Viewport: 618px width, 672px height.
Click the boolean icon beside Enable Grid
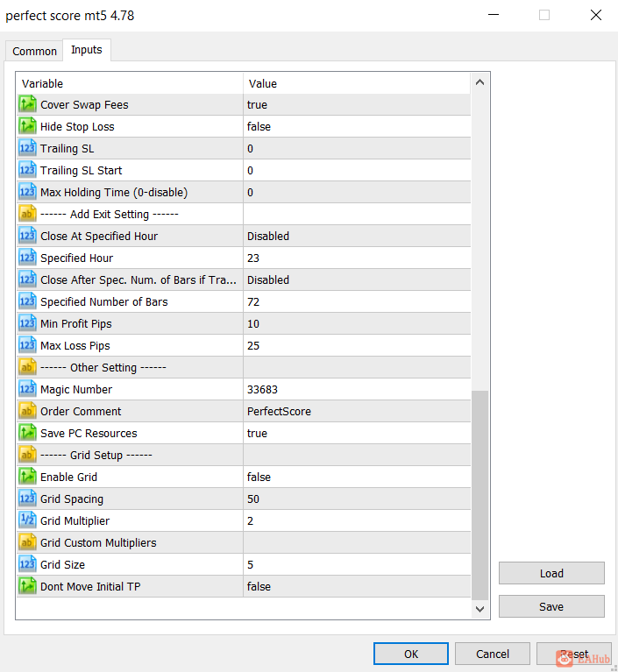(x=27, y=476)
